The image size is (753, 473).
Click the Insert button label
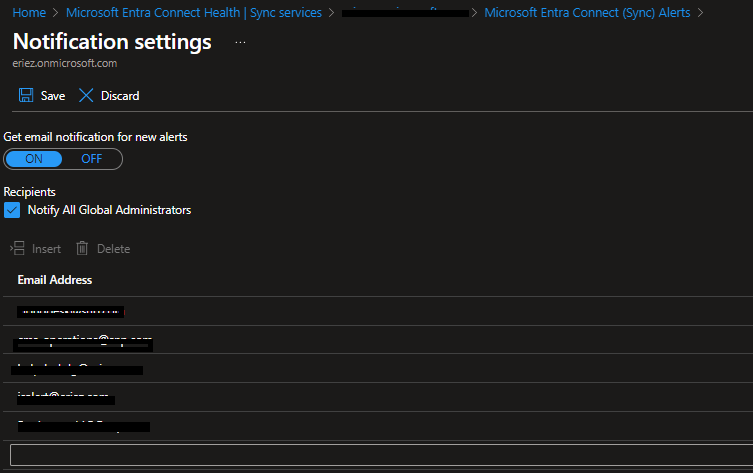click(46, 249)
